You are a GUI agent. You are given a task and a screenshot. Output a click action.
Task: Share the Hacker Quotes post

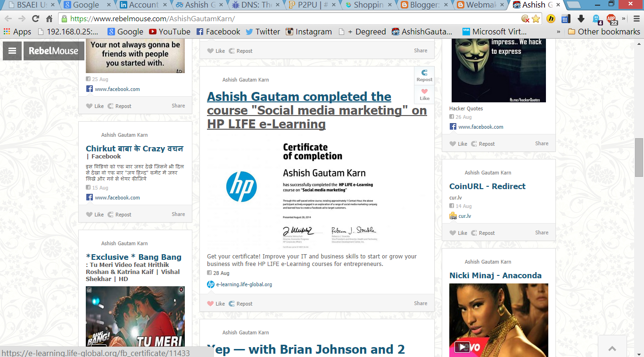(x=542, y=143)
